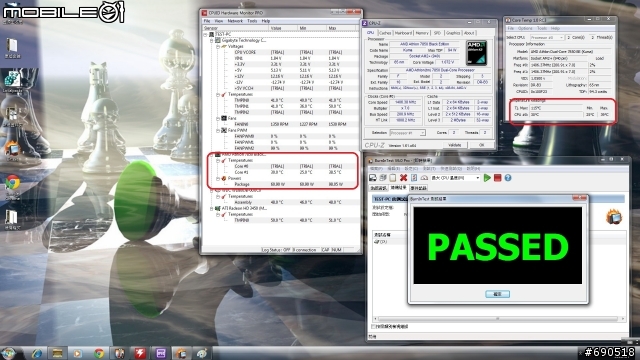This screenshot has height=360, width=640.
Task: Collapse the ATI Radeon HD 3450 node
Action: [x=212, y=208]
